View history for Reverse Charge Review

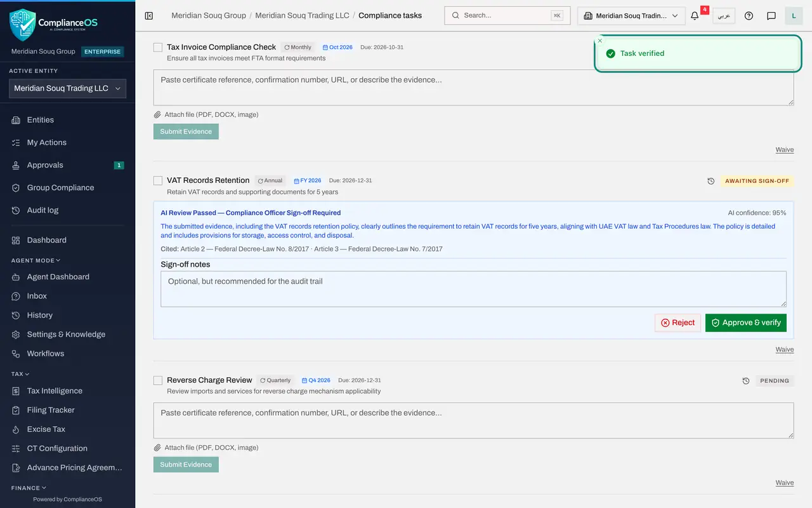[746, 381]
